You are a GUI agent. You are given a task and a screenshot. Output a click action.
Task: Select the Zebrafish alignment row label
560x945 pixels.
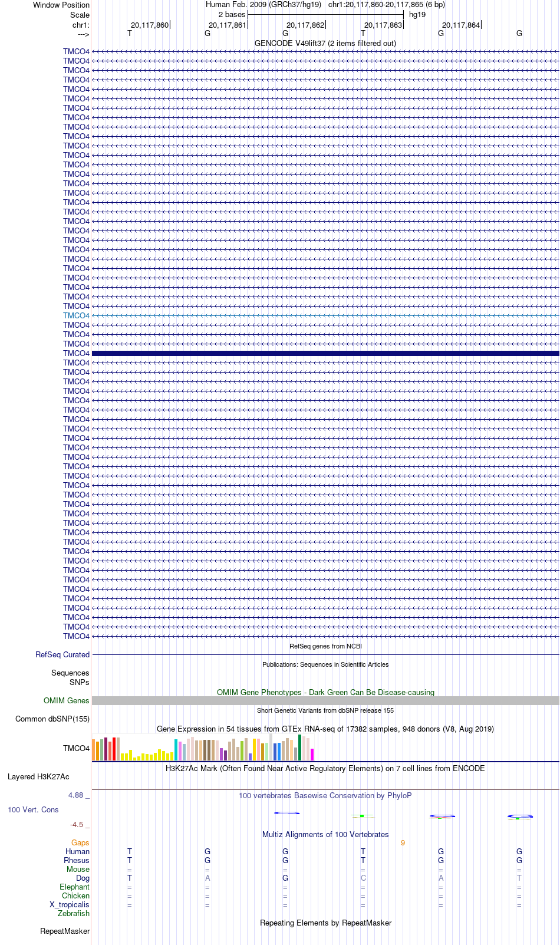click(x=74, y=913)
